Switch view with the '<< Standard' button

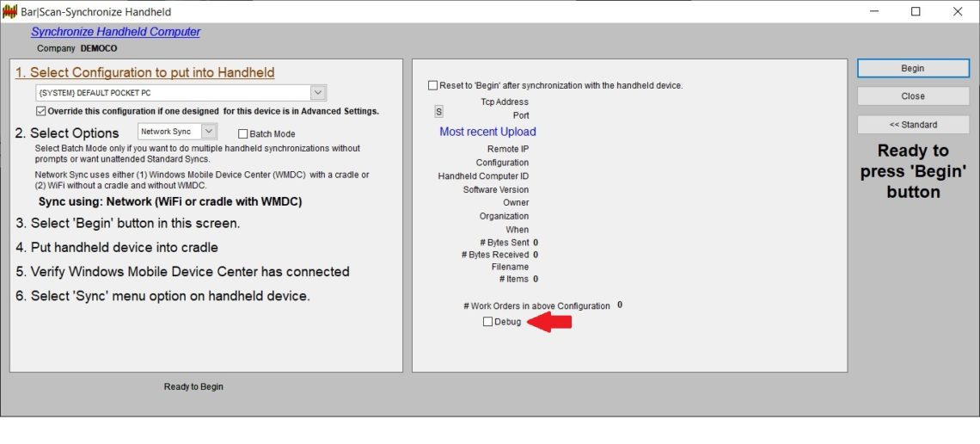point(912,125)
